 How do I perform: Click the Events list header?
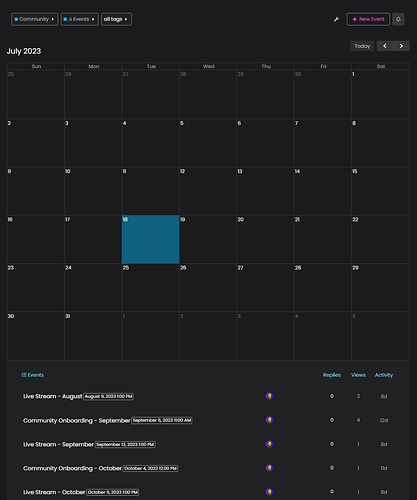click(32, 375)
